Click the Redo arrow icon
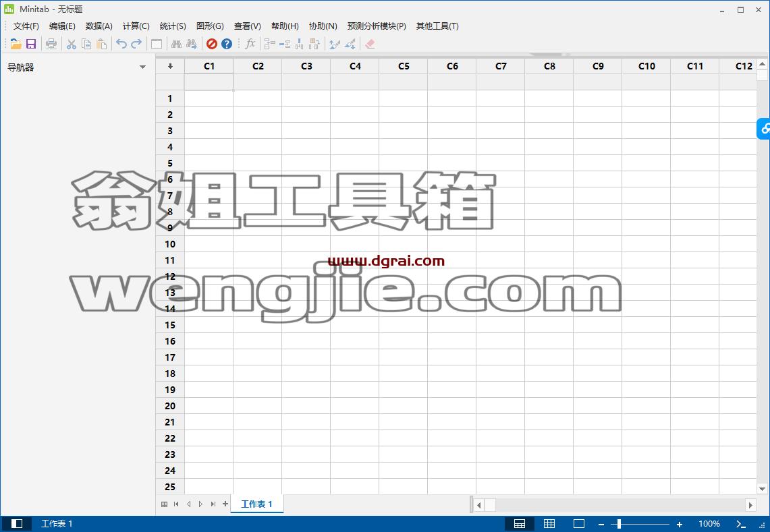This screenshot has height=532, width=770. [136, 45]
